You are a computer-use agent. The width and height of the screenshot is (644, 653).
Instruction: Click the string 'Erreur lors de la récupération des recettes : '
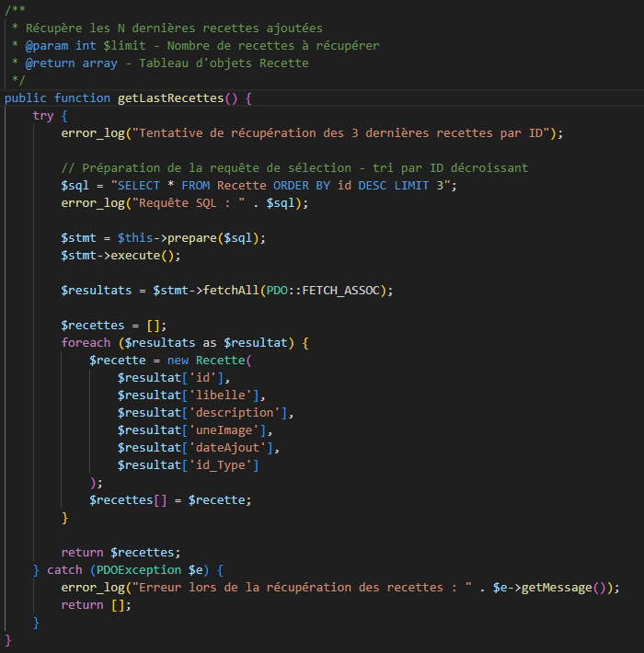(x=302, y=588)
